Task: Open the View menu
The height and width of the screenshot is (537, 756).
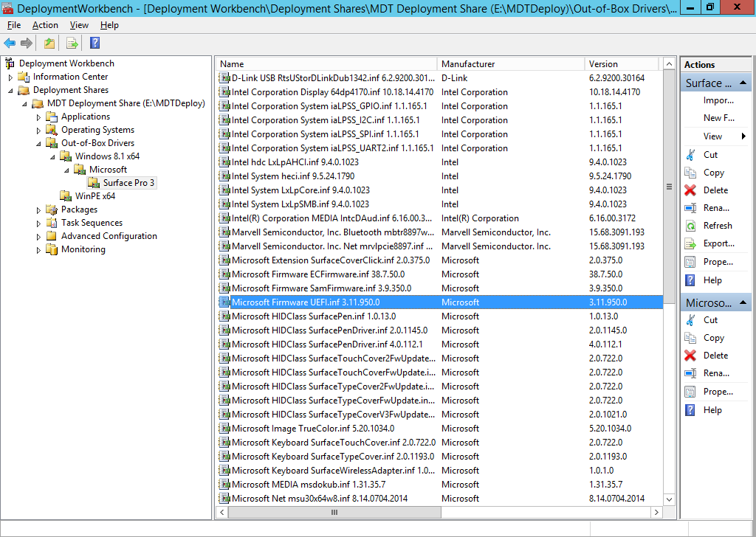Action: click(x=79, y=25)
